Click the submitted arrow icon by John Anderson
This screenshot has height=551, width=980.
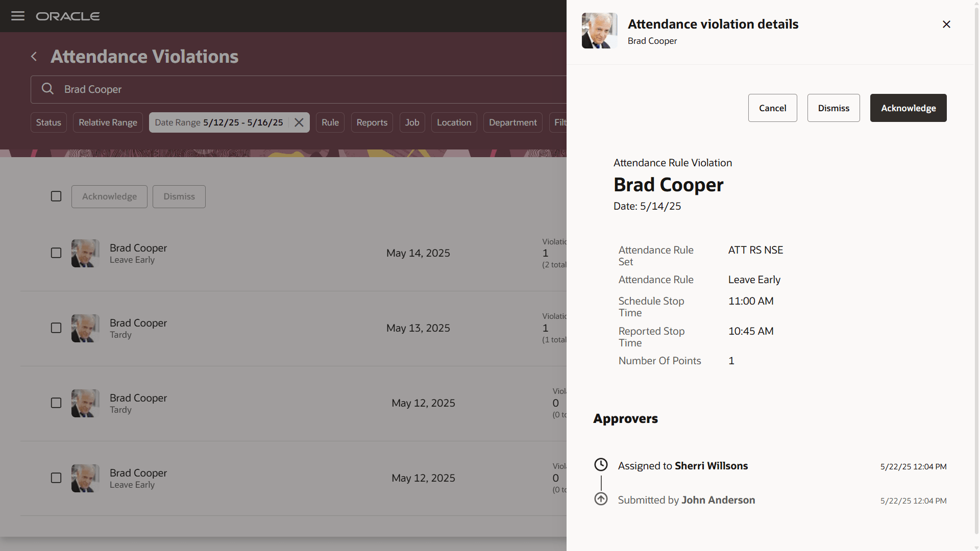[x=601, y=499]
